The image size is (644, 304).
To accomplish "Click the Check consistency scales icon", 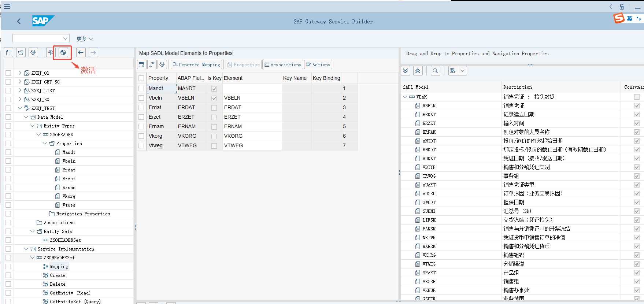I will (x=51, y=52).
